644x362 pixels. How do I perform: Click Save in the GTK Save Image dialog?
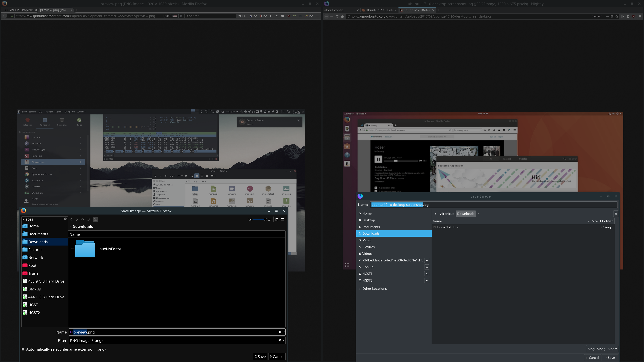(x=610, y=357)
